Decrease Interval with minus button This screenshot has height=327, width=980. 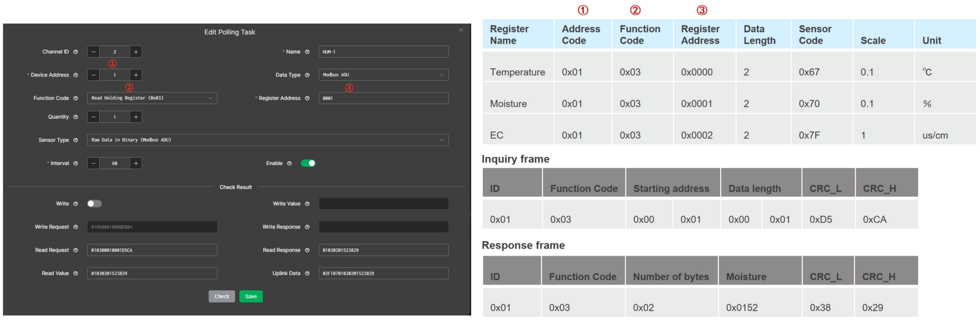coord(93,164)
